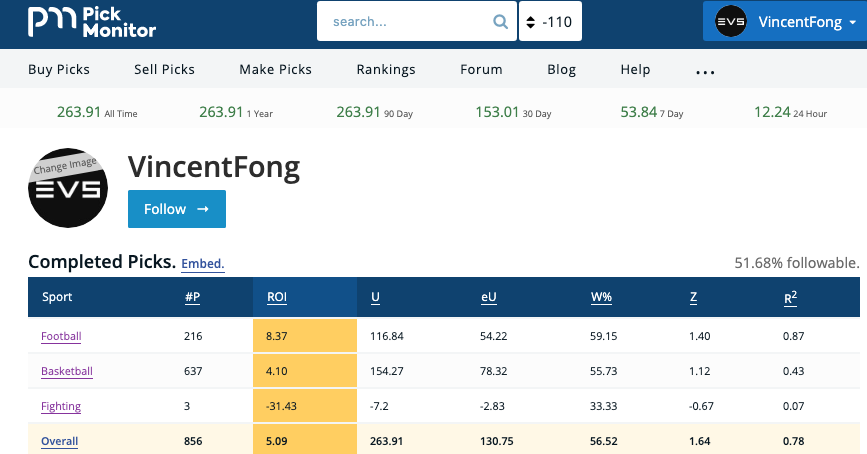Image resolution: width=867 pixels, height=454 pixels.
Task: Click the 12.24 24 Hour stat
Action: click(x=790, y=112)
